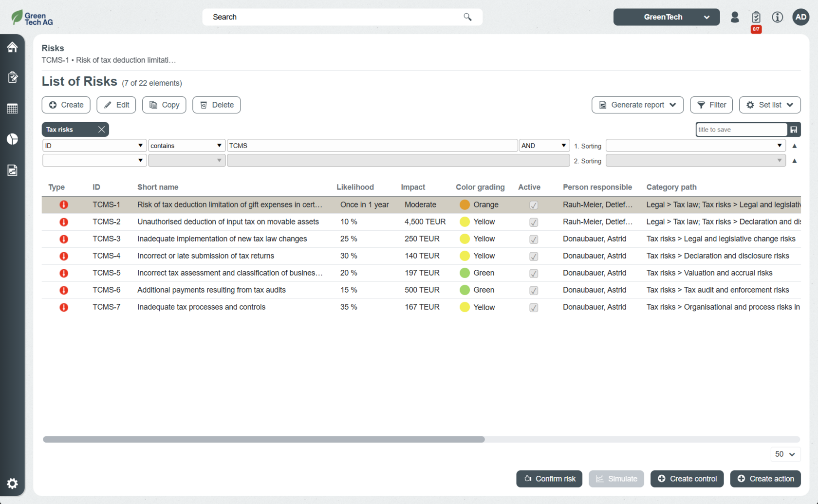Click the tasks clipboard icon with 0/7 badge
The height and width of the screenshot is (504, 818).
click(x=756, y=18)
